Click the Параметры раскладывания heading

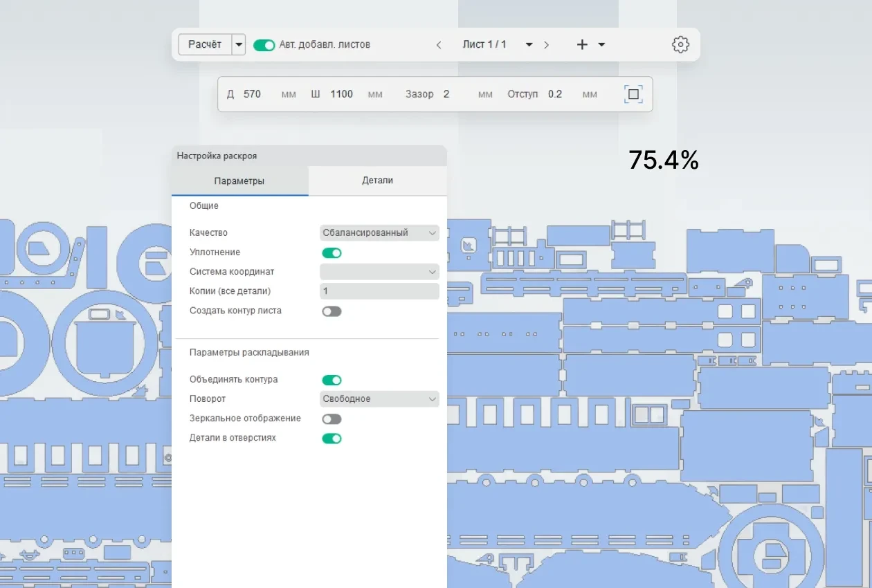tap(249, 352)
